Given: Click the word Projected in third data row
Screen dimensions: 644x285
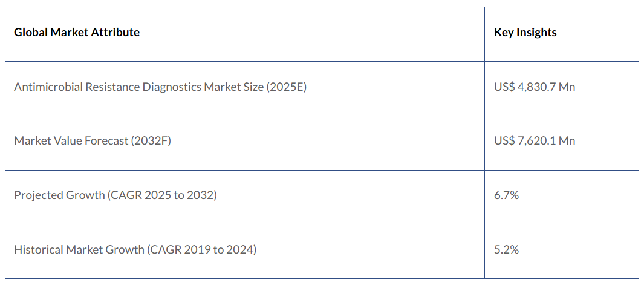Looking at the screenshot, I should point(37,195).
